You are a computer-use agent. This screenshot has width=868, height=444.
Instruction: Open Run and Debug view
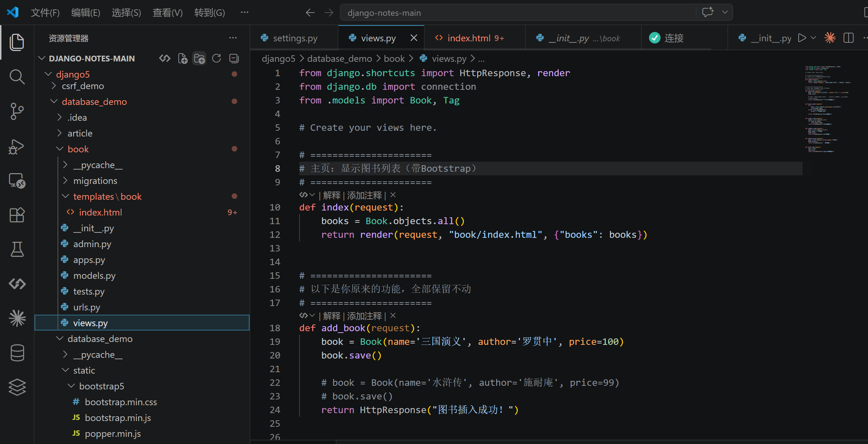pos(17,147)
